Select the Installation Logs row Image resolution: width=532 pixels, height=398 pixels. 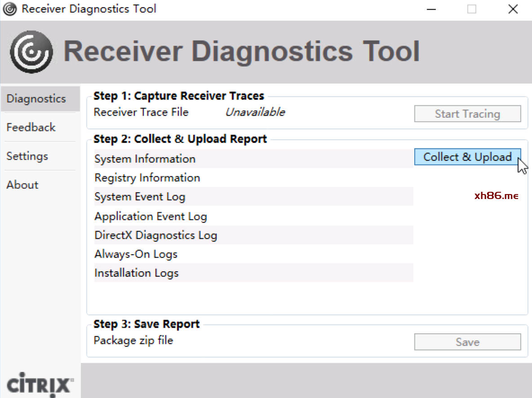(253, 273)
